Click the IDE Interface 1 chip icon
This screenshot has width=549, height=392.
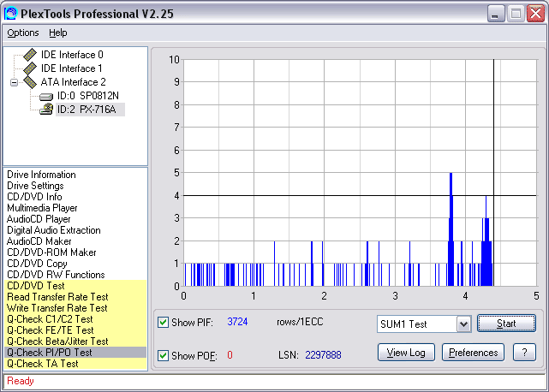[30, 68]
